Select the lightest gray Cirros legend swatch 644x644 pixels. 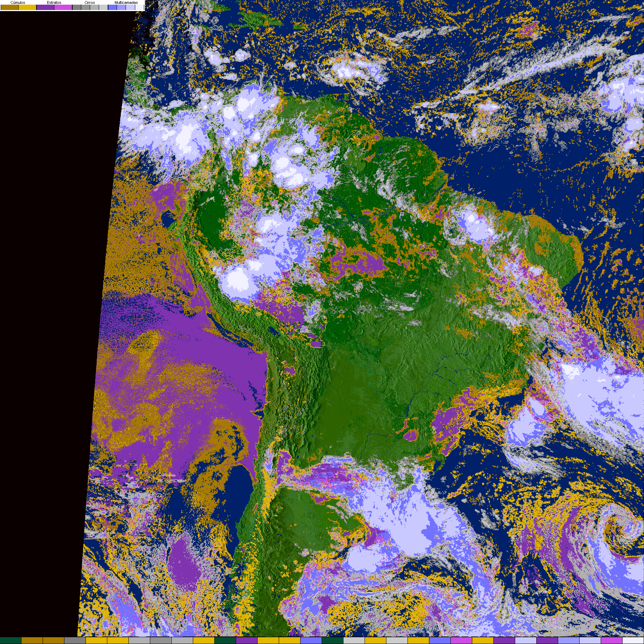pos(103,7)
